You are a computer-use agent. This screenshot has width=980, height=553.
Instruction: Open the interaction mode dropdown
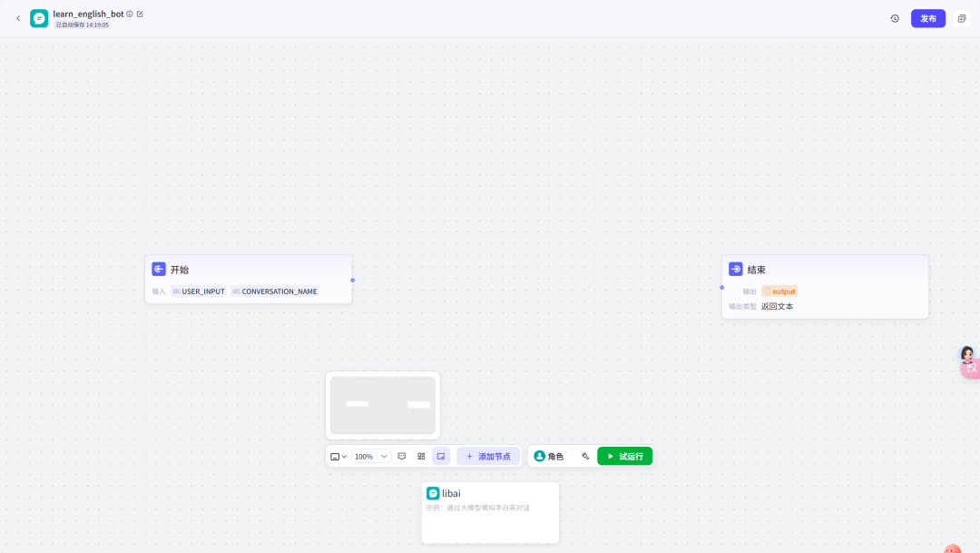338,456
